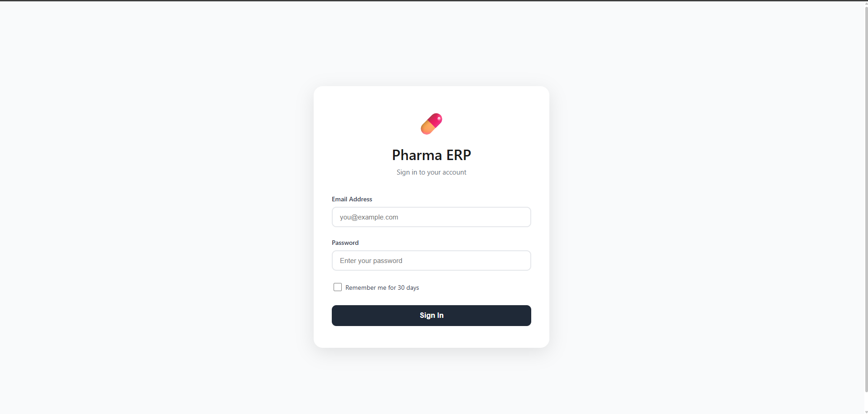Click the you@example.com placeholder text
Image resolution: width=868 pixels, height=414 pixels.
tap(369, 217)
